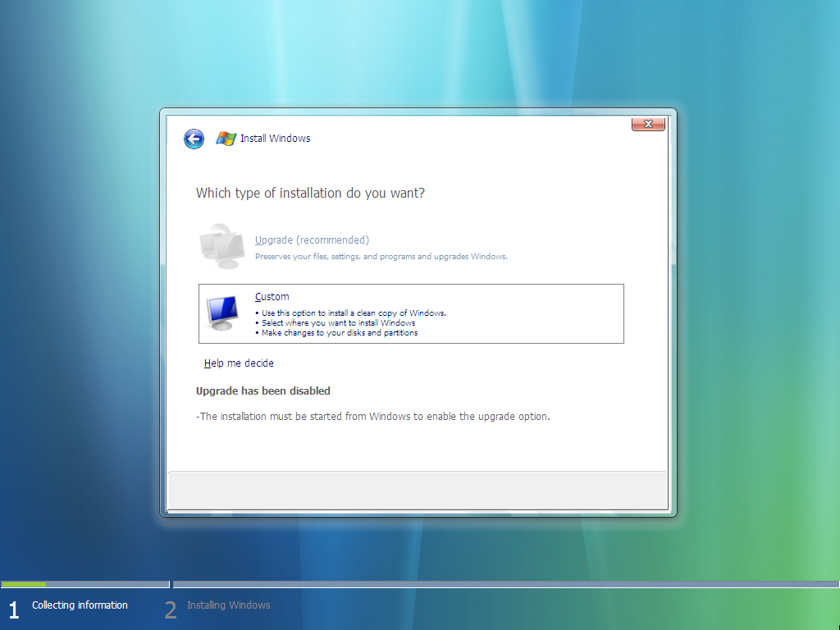Click the note about starting installation from Windows

(373, 416)
